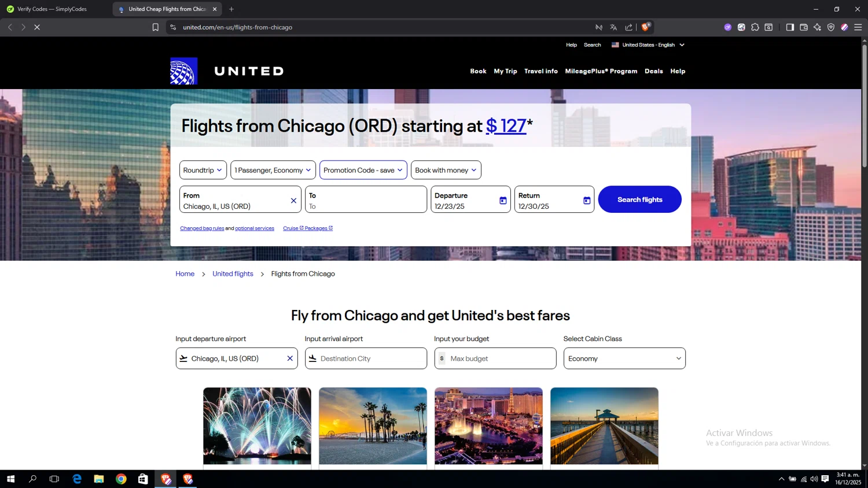Open the Packages external link
This screenshot has width=868, height=488.
click(319, 228)
